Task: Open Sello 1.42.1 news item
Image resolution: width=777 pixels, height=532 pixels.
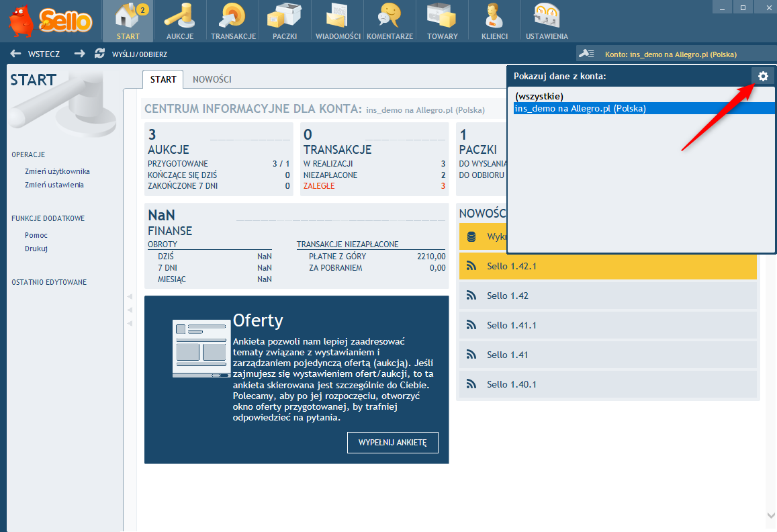Action: click(x=608, y=266)
